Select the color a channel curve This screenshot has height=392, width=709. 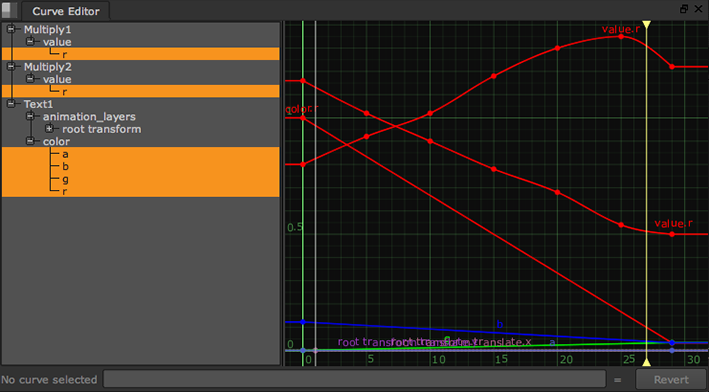click(141, 154)
